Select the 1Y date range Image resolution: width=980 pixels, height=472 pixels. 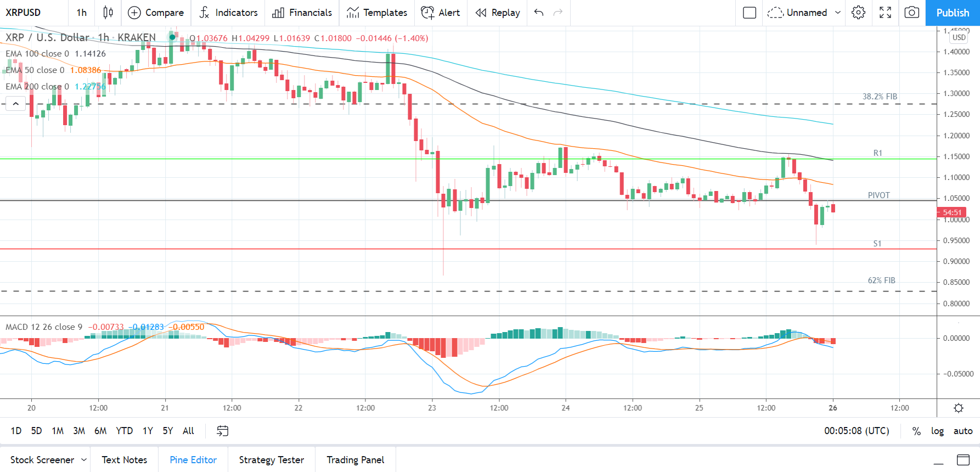point(148,431)
